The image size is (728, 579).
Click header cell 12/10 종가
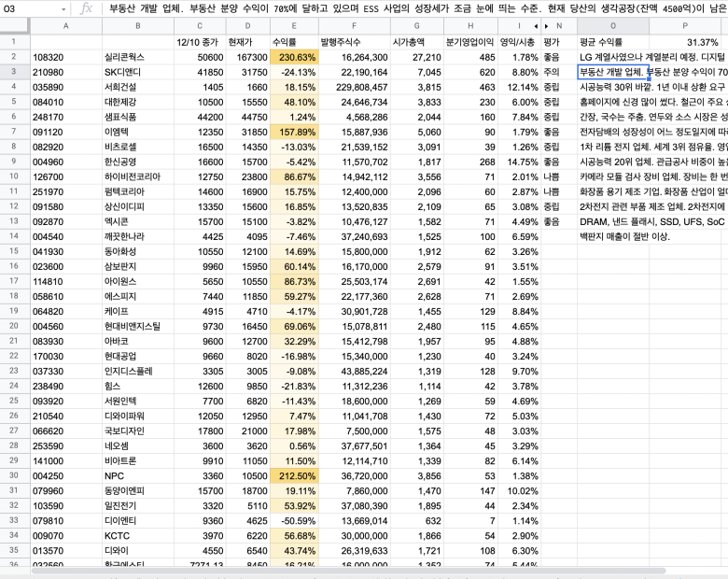pyautogui.click(x=199, y=42)
